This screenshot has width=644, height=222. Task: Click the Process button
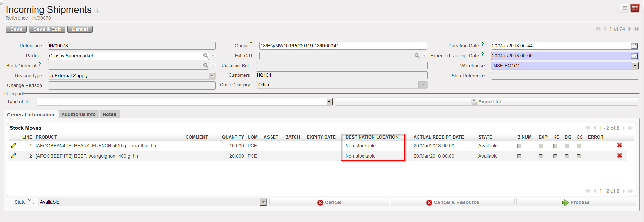pos(576,202)
